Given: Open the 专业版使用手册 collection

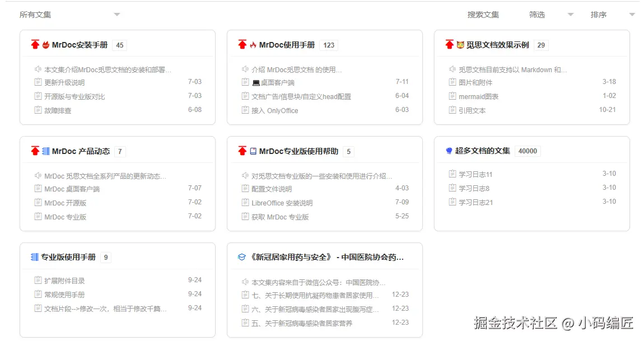Looking at the screenshot, I should click(68, 257).
